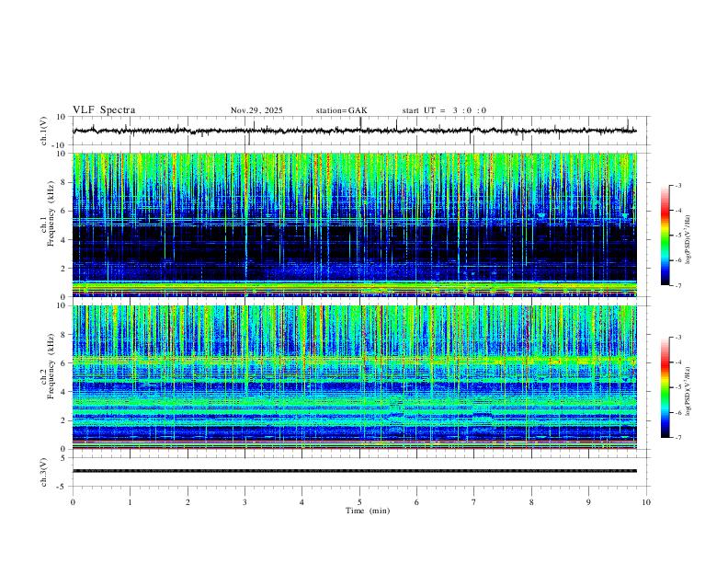Click time axis tick label '7'
Image resolution: width=728 pixels, height=563 pixels.
(x=474, y=502)
